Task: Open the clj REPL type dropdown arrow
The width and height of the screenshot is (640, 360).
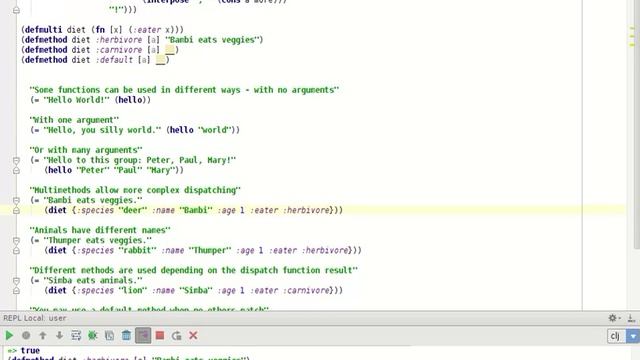Action: 633,336
